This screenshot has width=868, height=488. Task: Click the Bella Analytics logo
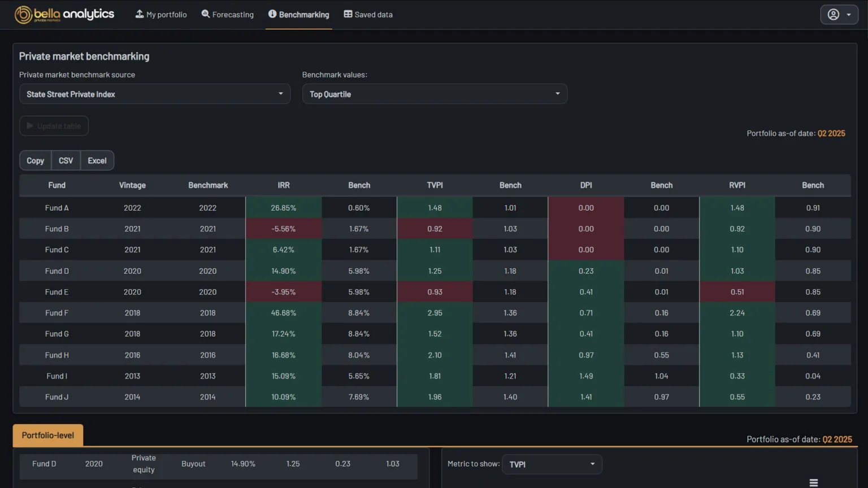[64, 15]
